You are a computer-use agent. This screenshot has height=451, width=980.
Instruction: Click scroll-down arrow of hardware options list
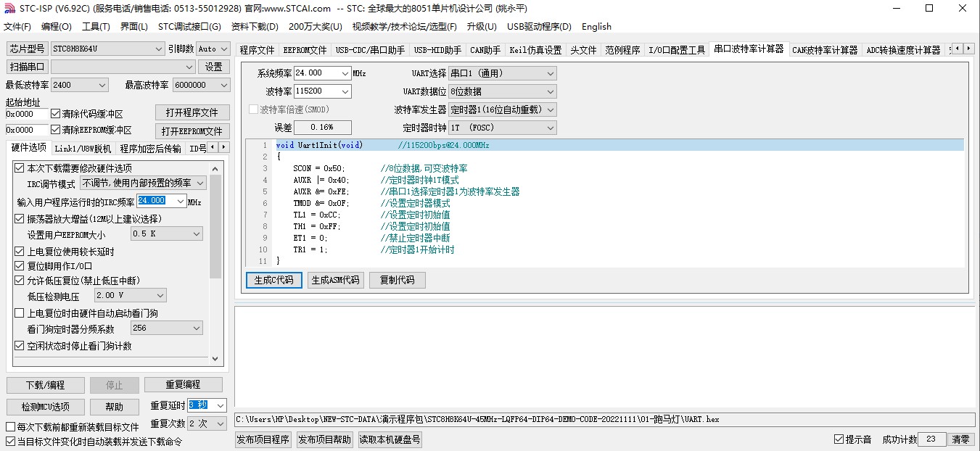click(x=215, y=358)
